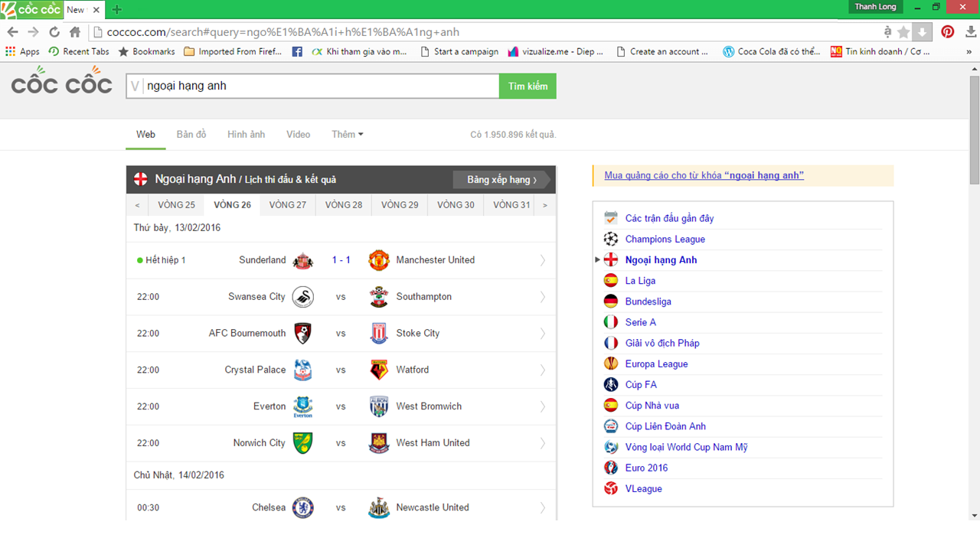Expand the Thêm dropdown menu
Viewport: 980px width, 551px height.
[347, 135]
